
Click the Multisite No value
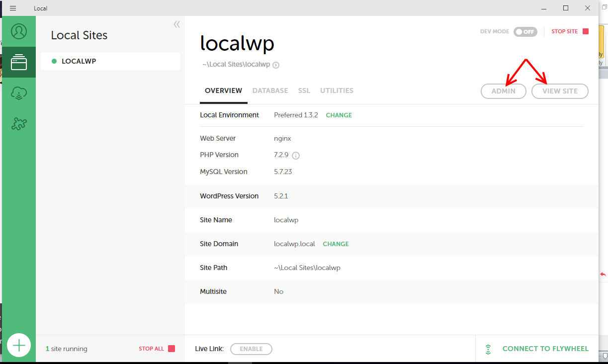[x=278, y=292]
